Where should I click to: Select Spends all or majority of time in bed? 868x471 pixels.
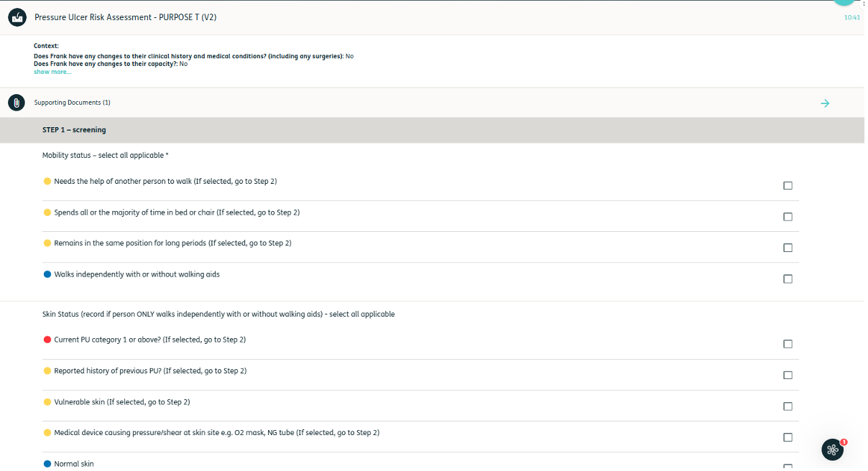point(788,216)
